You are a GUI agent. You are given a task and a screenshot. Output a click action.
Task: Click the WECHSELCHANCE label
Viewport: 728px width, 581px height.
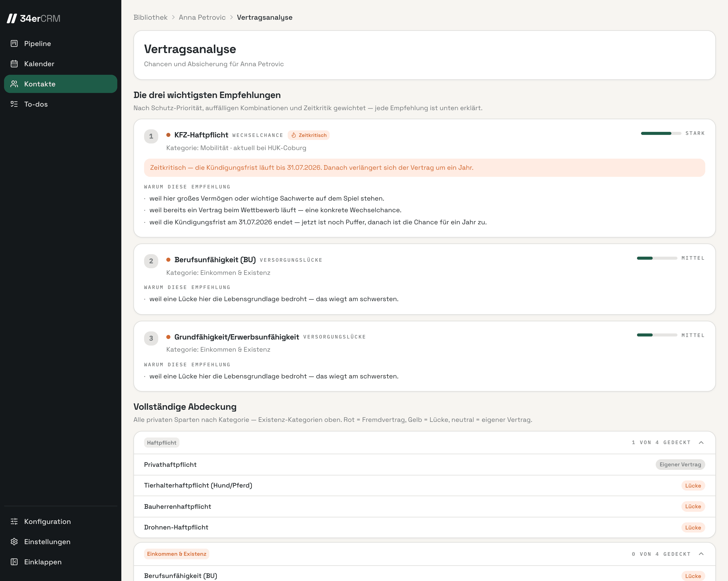(x=258, y=135)
